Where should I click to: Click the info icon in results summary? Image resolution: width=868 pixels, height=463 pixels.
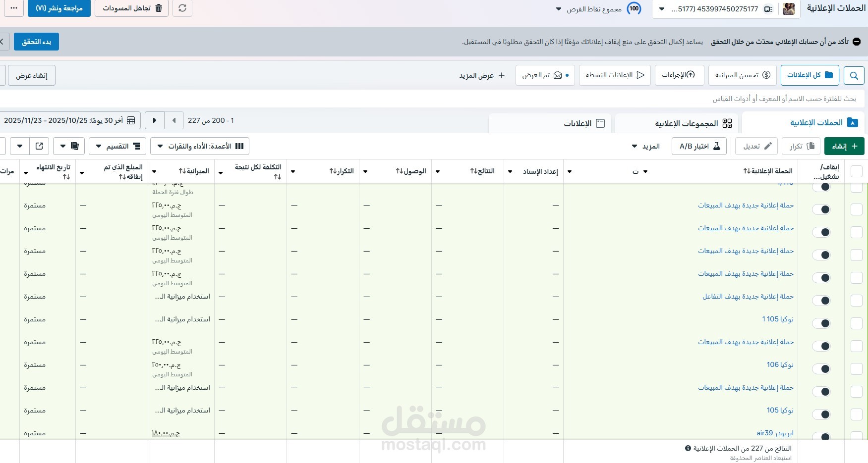(688, 448)
